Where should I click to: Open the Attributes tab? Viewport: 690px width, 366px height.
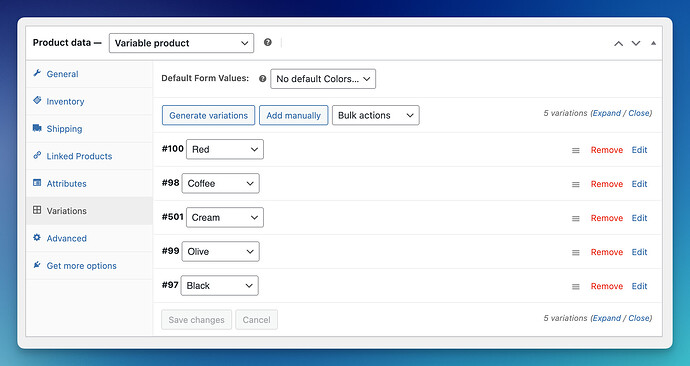(89, 183)
